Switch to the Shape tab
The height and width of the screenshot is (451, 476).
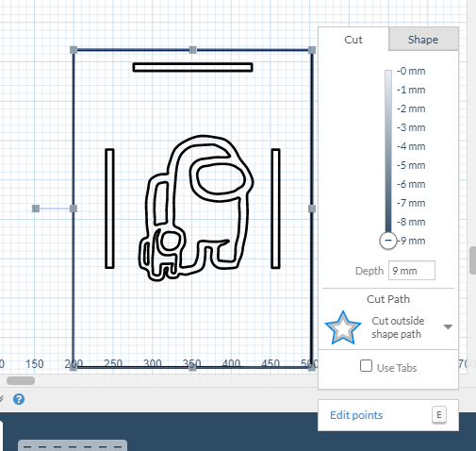tap(423, 39)
